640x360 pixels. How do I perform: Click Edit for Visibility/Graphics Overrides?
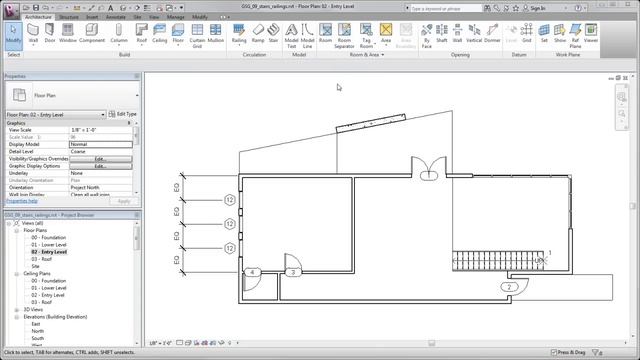click(100, 159)
